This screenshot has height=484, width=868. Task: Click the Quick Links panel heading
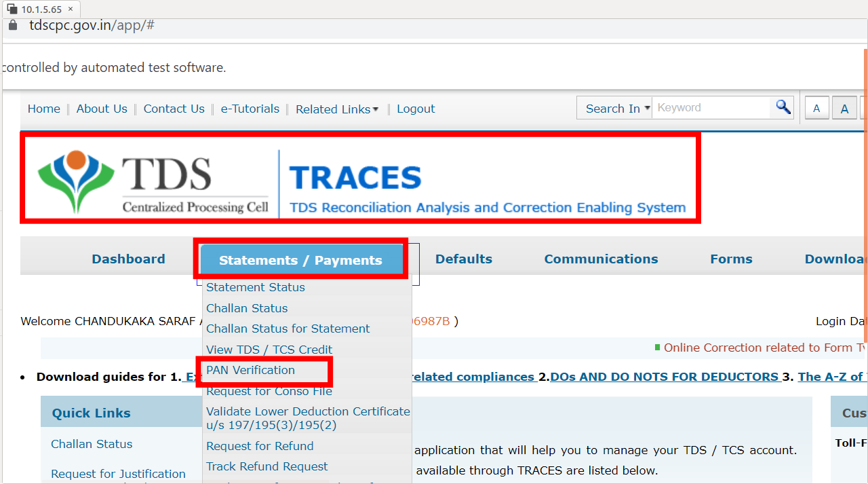pos(92,413)
